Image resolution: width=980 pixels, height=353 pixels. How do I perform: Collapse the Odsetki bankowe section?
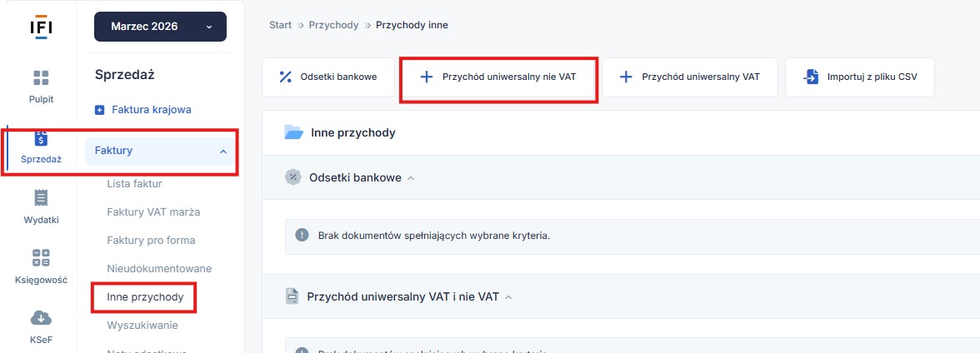411,178
